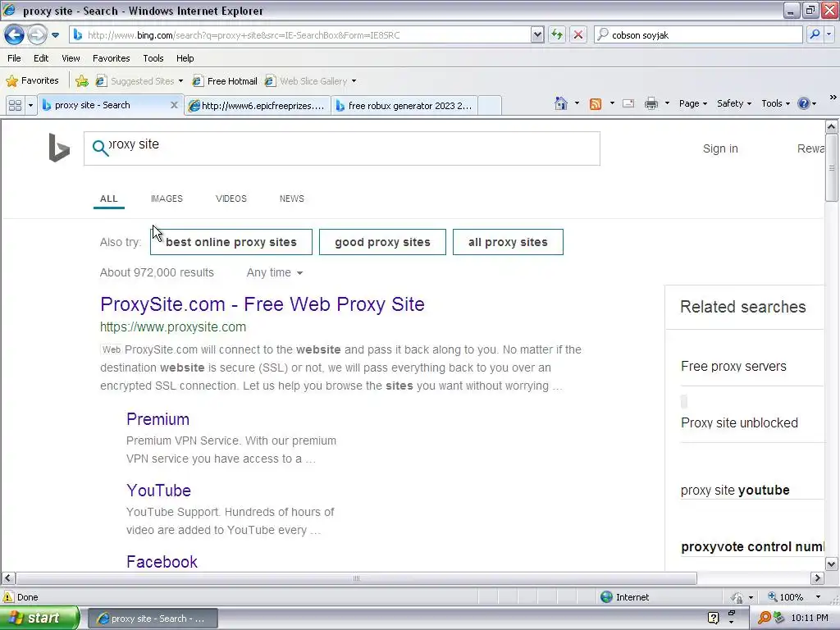
Task: Click the status bar warning icon next to Done
Action: [8, 597]
